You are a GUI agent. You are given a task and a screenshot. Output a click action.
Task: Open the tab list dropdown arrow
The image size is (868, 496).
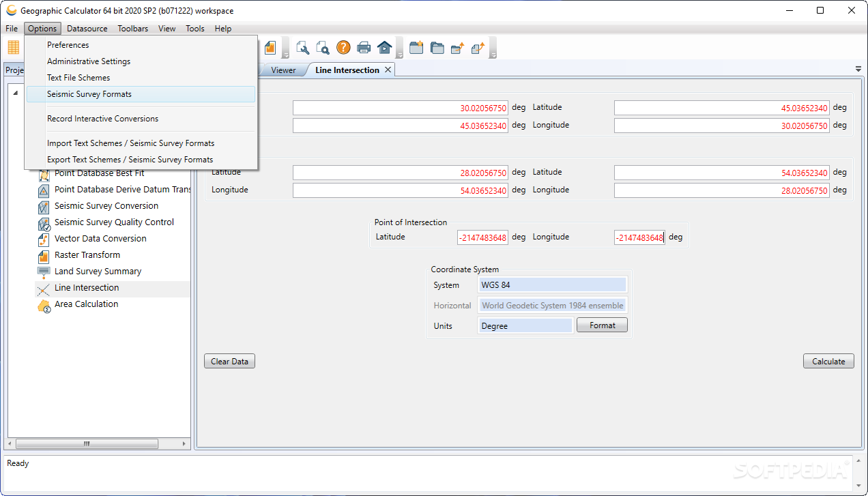point(858,69)
